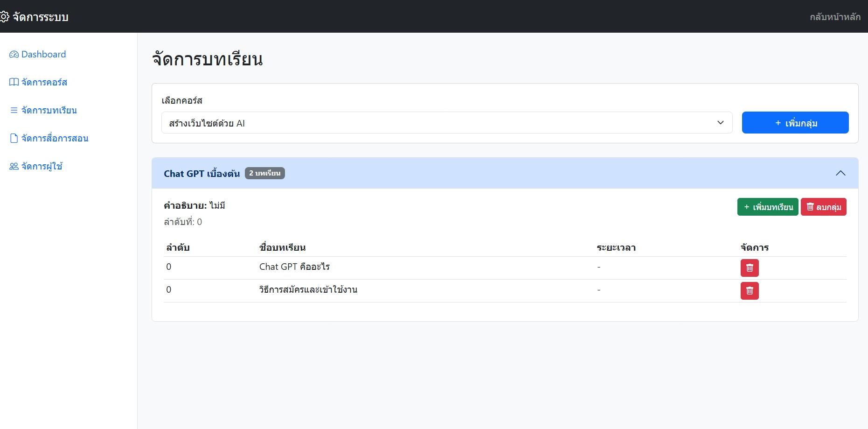
Task: Click the red ลบกลุ่ม button
Action: click(x=824, y=207)
